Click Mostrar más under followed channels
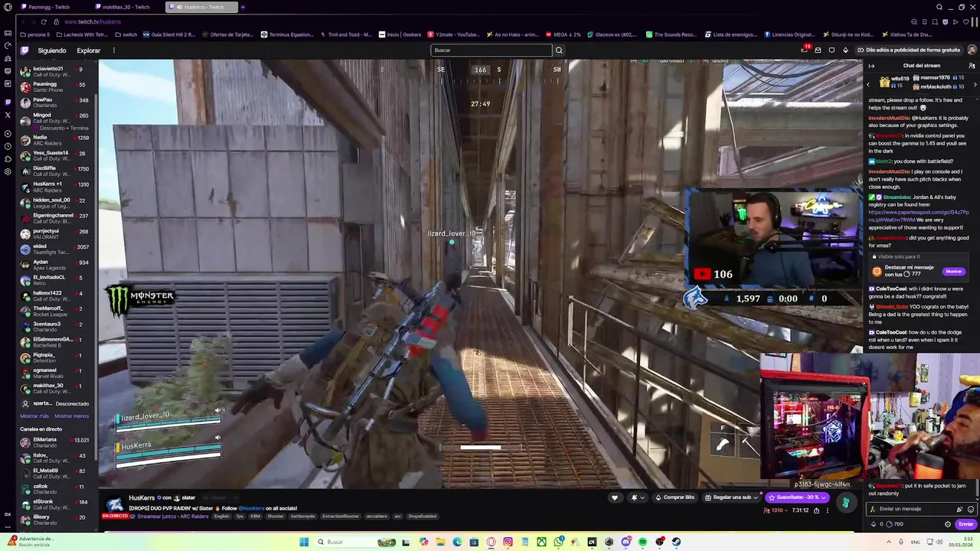Image resolution: width=980 pixels, height=551 pixels. click(x=34, y=416)
